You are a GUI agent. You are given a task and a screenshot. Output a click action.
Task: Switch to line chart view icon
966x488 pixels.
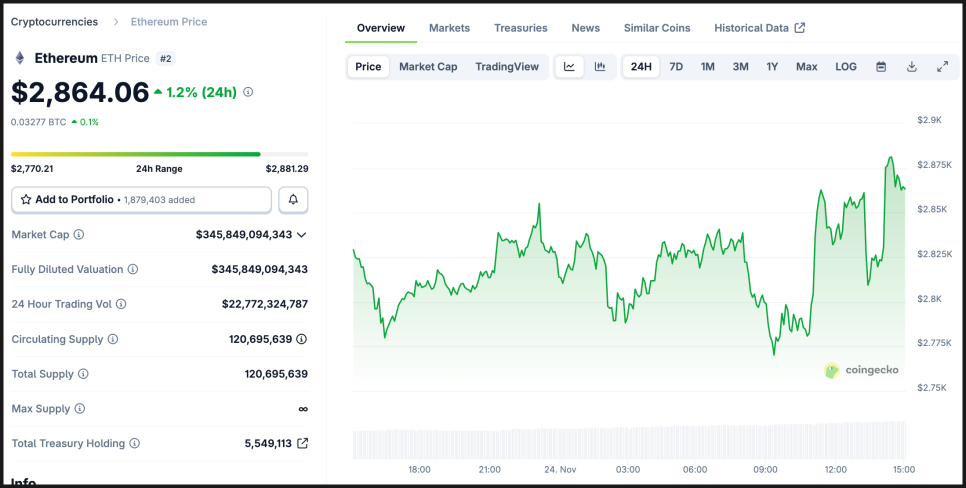coord(569,67)
